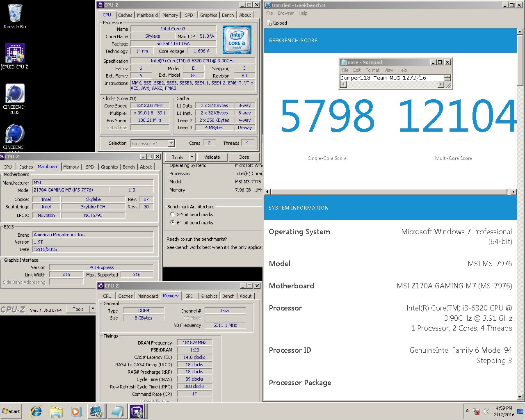This screenshot has width=525, height=420.
Task: Click the Close button in CPU-Z CPU window
Action: click(244, 157)
